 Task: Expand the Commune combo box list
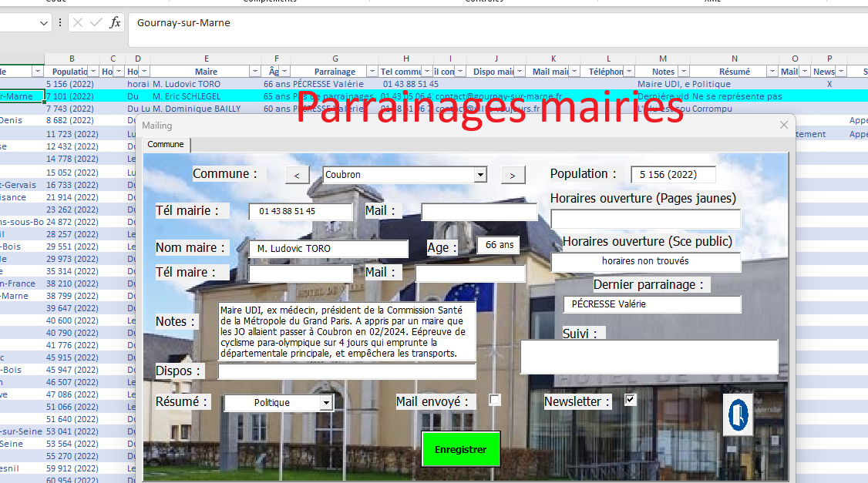tap(480, 175)
